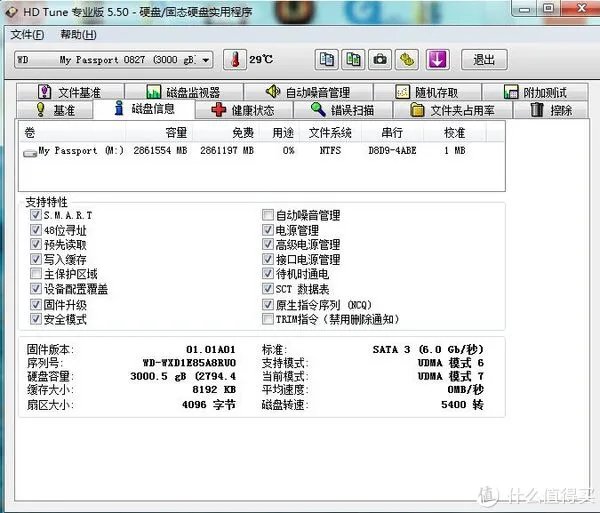Switch to the 文件基准 tab
The width and height of the screenshot is (600, 513).
click(x=70, y=92)
